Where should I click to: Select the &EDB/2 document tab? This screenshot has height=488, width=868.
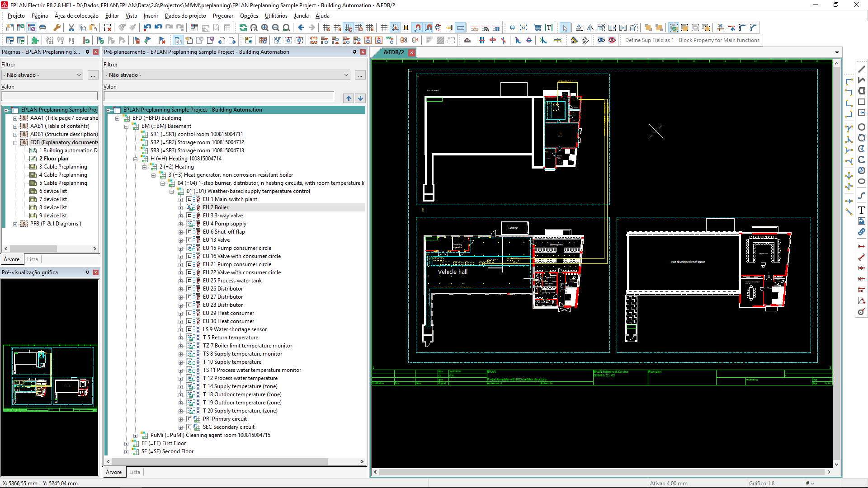[x=394, y=52]
